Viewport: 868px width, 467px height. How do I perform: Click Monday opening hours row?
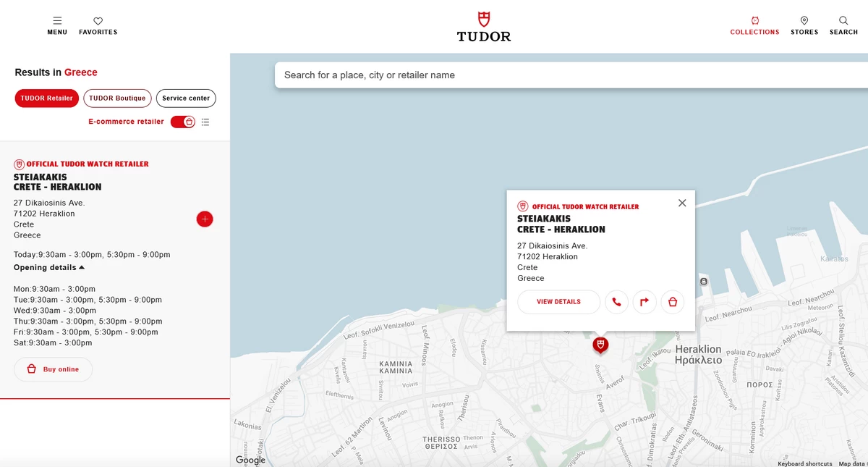point(54,289)
